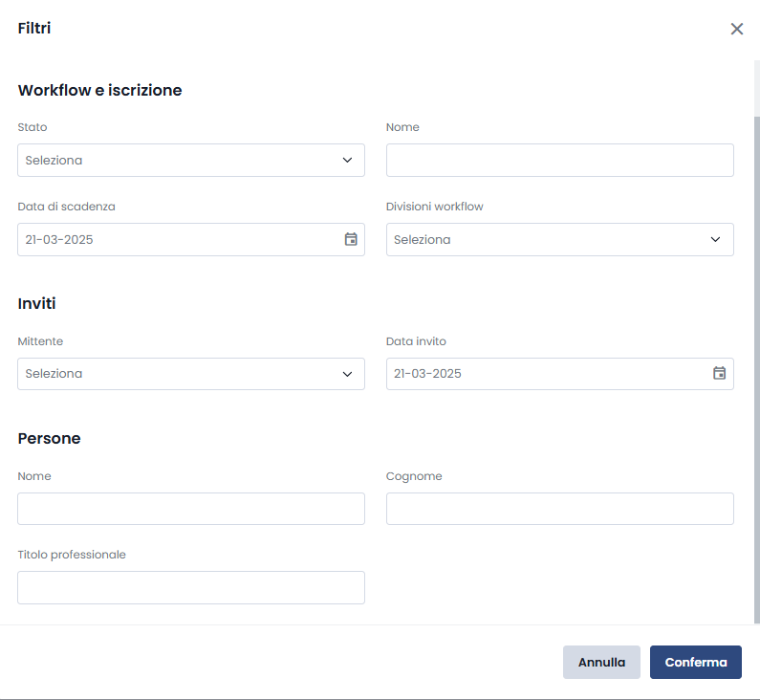Open the calendar icon for Data invito
The width and height of the screenshot is (760, 700).
pos(719,373)
